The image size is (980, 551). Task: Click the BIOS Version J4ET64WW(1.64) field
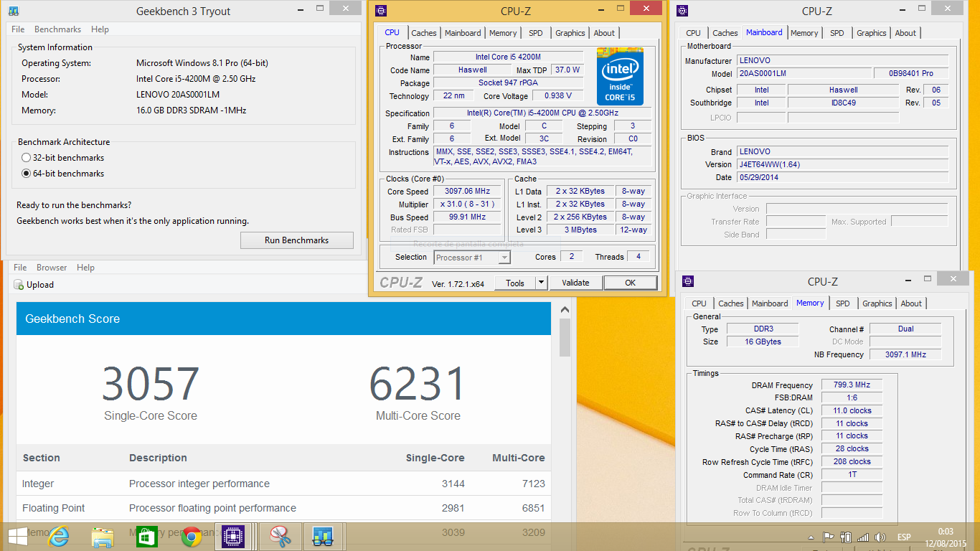click(x=843, y=164)
